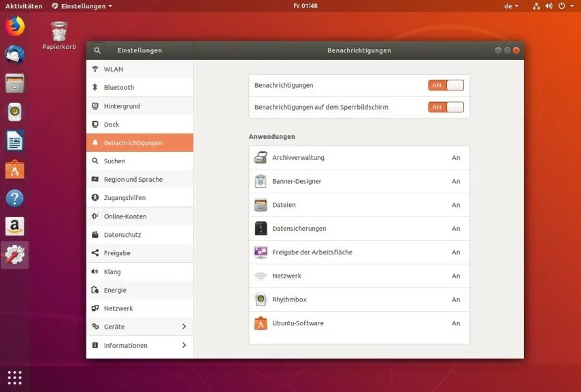Click the Netzwerk icon in sidebar

[x=95, y=308]
